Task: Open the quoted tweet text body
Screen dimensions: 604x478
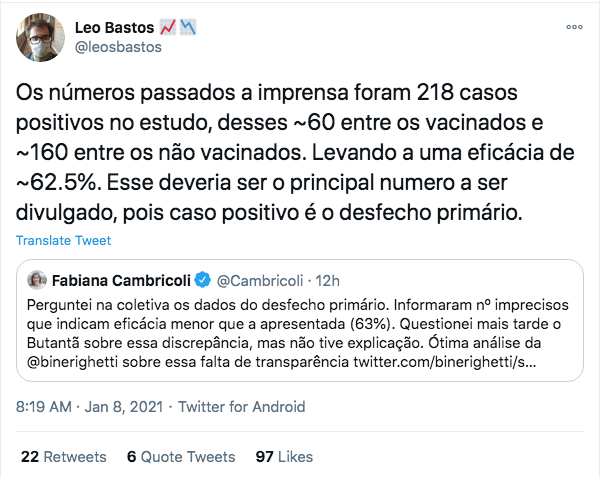Action: click(x=297, y=334)
